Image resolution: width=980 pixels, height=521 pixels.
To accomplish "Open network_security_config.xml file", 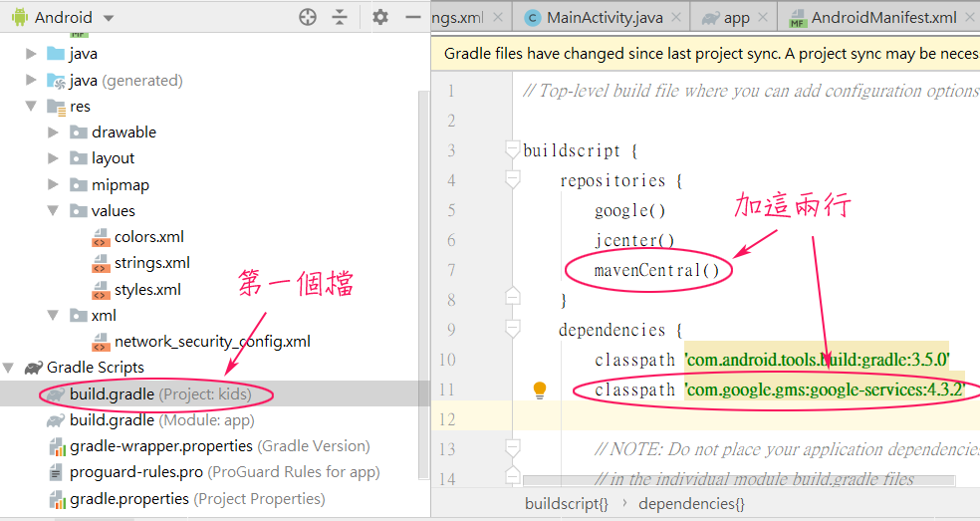I will (x=212, y=342).
